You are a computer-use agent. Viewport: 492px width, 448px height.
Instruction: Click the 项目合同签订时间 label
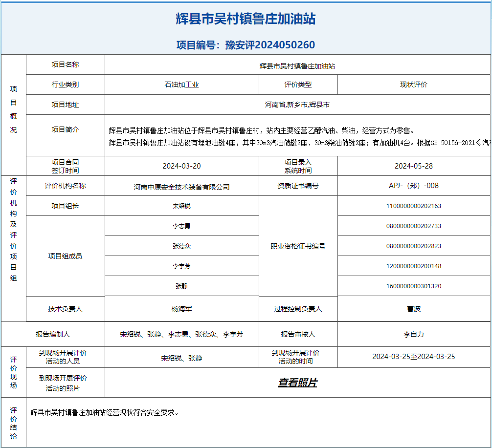pyautogui.click(x=65, y=166)
